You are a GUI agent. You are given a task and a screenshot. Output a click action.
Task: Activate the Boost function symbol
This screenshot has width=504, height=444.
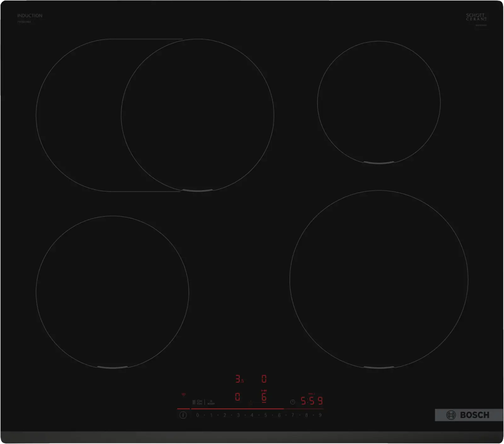(x=211, y=402)
